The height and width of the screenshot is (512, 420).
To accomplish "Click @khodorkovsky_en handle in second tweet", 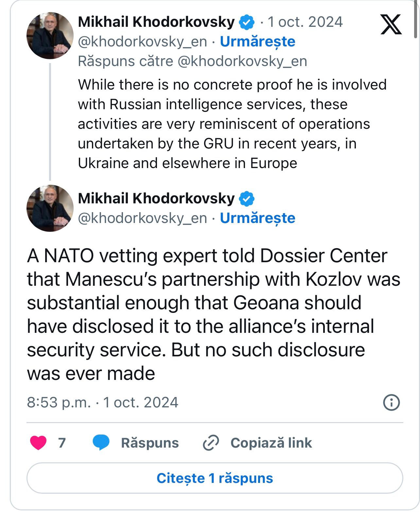I will pos(142,218).
